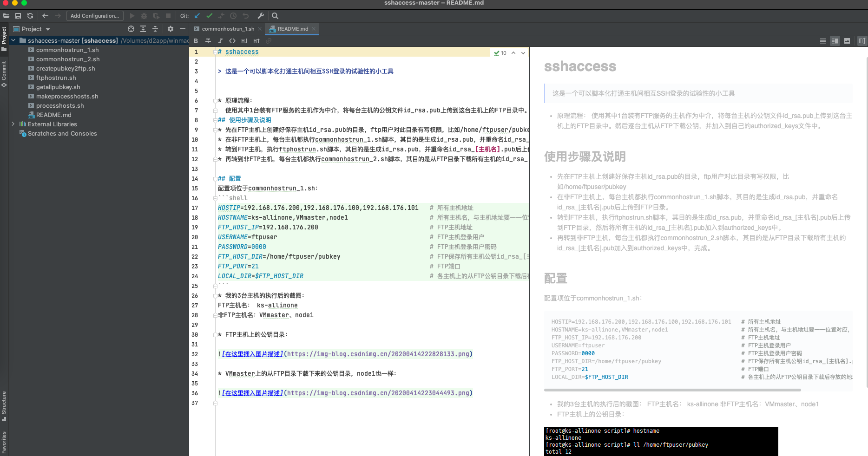
Task: Toggle inline Code formatting
Action: click(x=232, y=41)
